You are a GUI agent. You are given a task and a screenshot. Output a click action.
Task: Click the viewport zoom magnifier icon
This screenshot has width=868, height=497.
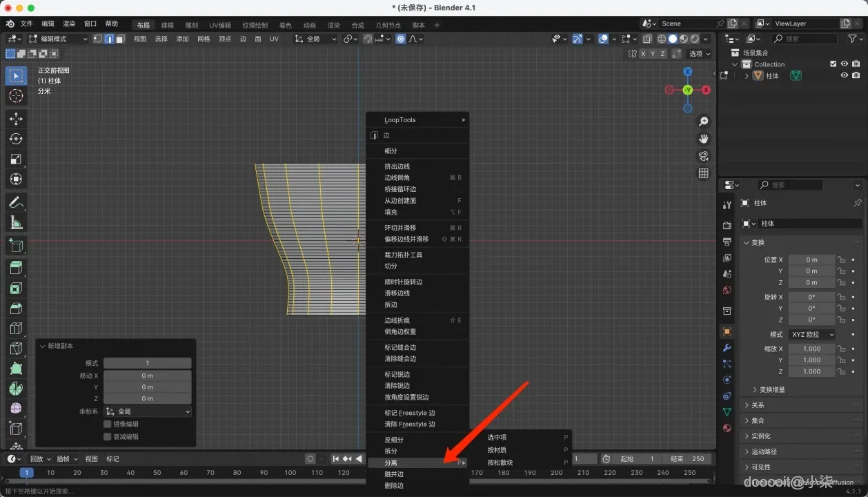click(x=703, y=121)
